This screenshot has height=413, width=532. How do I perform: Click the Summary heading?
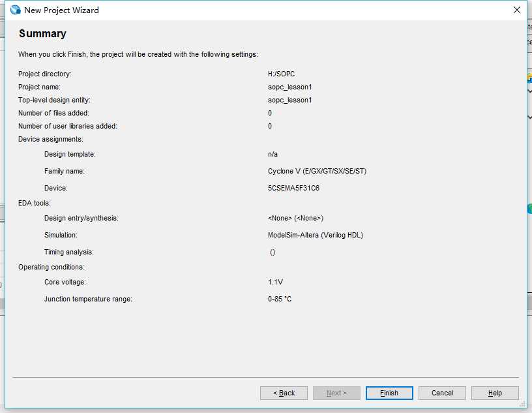(x=42, y=34)
